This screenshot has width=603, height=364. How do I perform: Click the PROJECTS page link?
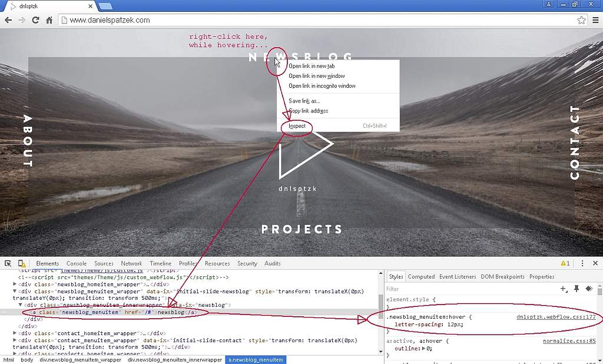click(302, 229)
